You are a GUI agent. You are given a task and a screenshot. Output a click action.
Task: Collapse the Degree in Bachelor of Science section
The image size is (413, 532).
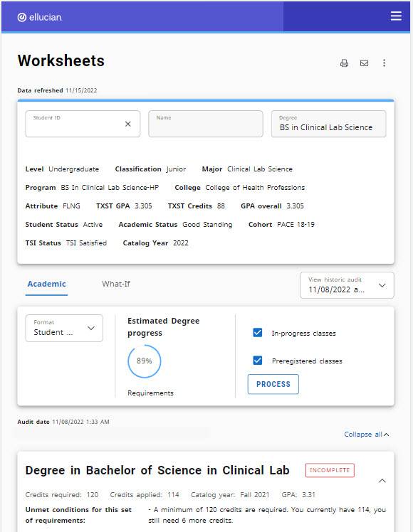[382, 481]
